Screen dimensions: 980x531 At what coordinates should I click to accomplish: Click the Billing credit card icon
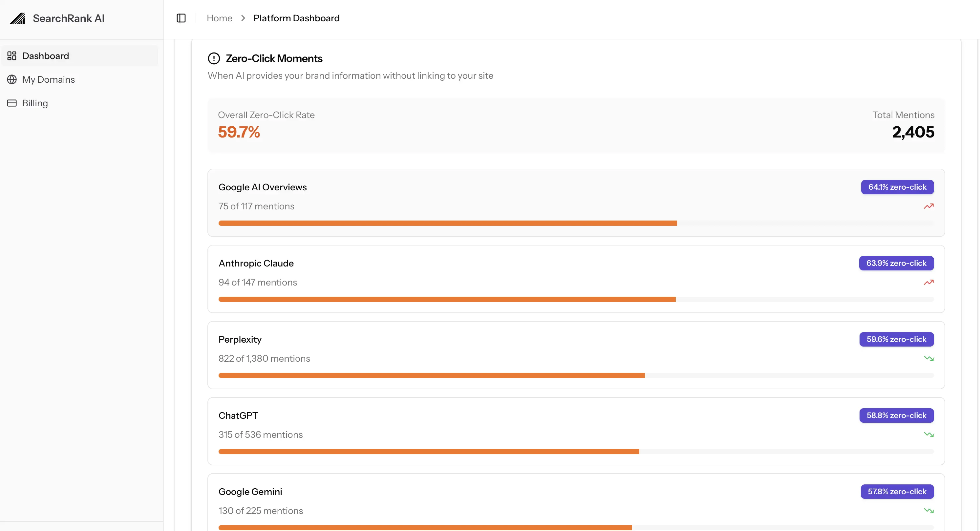pyautogui.click(x=12, y=103)
